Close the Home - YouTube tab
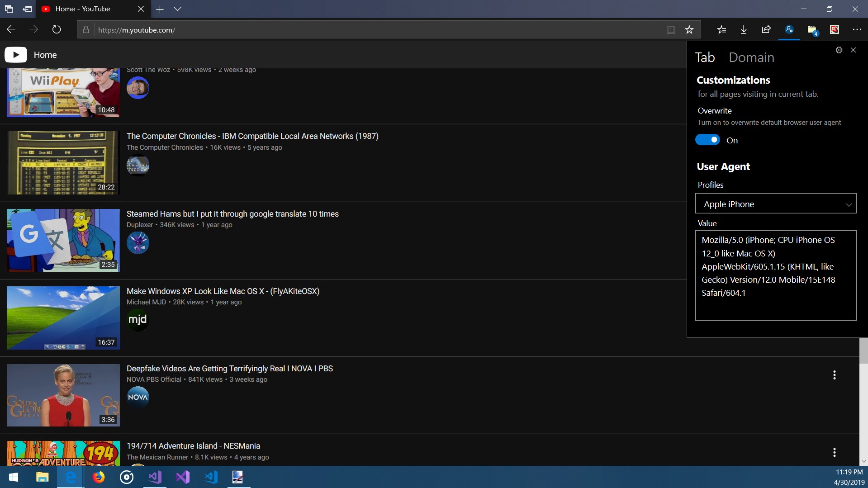Image resolution: width=868 pixels, height=488 pixels. pos(141,9)
